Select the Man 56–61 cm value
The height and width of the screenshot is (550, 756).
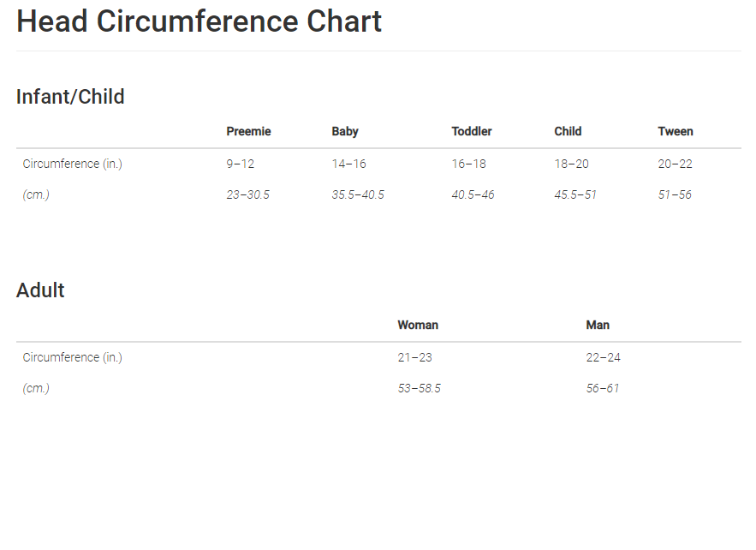tap(603, 388)
